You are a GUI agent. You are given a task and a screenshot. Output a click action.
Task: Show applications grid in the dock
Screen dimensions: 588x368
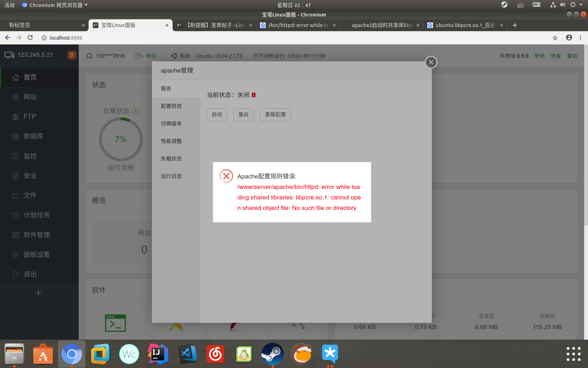[x=573, y=354]
